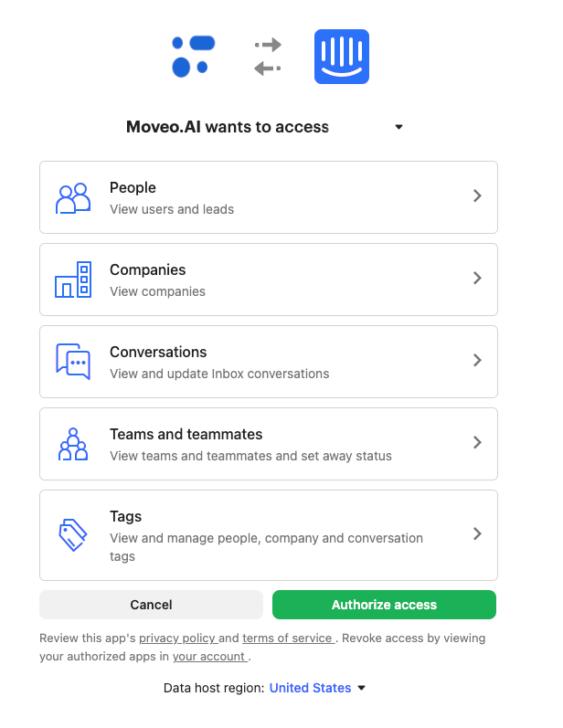Open the terms of service link
Screen dimensions: 563x728
[x=288, y=638]
